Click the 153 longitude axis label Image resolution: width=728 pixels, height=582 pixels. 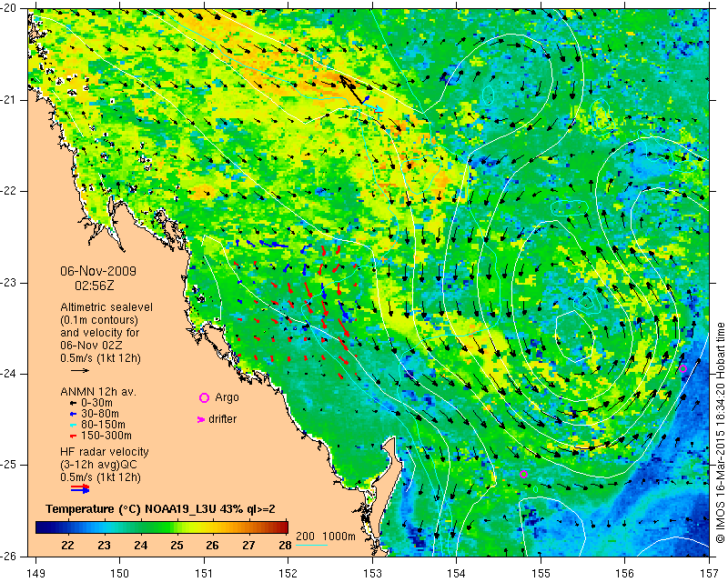pyautogui.click(x=372, y=574)
